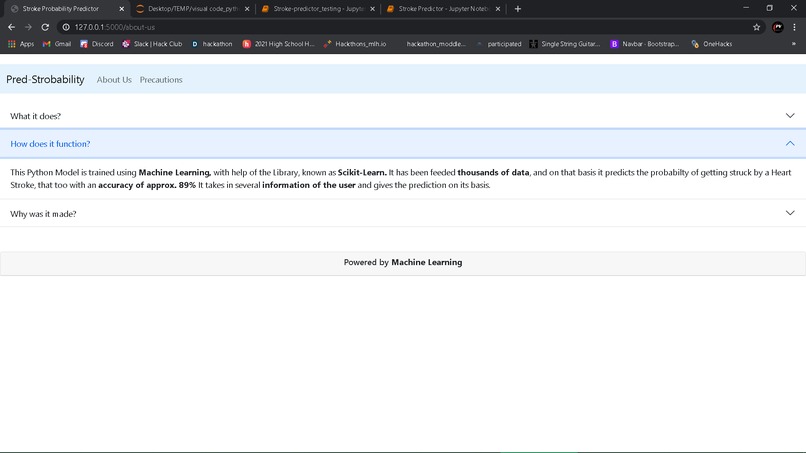Click bold text information of the user
Viewport: 806px width, 453px height.
click(309, 185)
